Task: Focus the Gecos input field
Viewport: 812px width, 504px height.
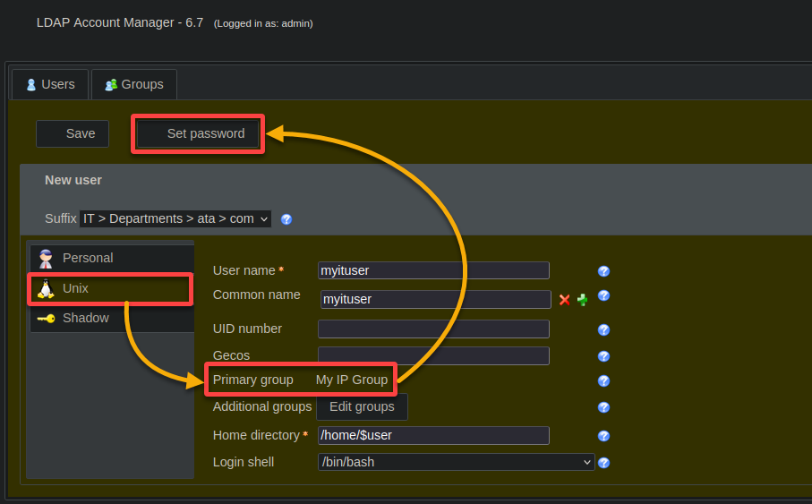Action: point(433,356)
